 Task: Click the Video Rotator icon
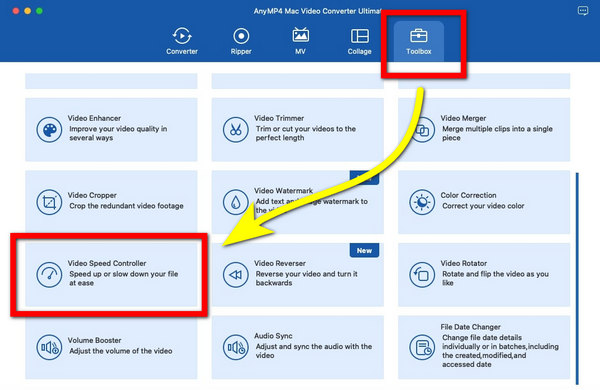(x=422, y=274)
